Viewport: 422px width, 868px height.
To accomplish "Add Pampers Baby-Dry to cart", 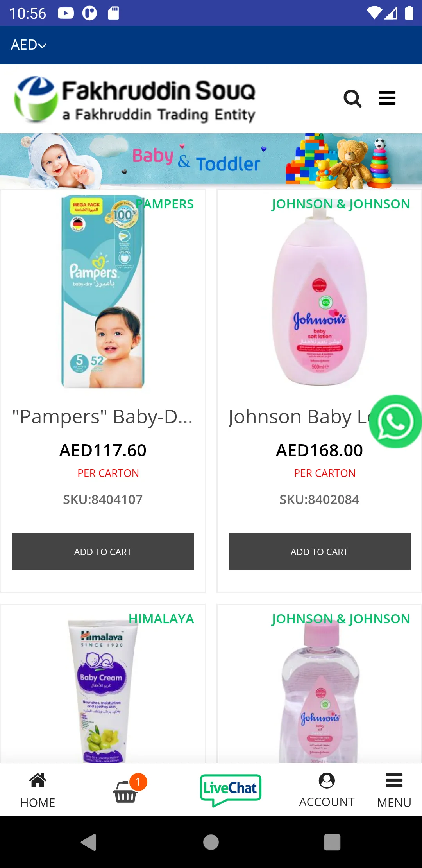I will [103, 552].
